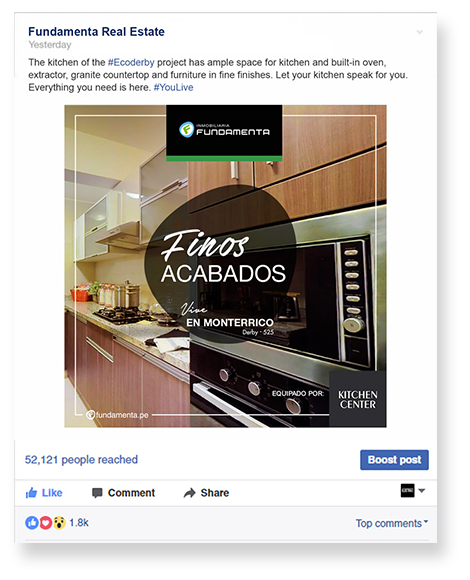Click the Boost post button
The height and width of the screenshot is (580, 470).
pyautogui.click(x=394, y=460)
